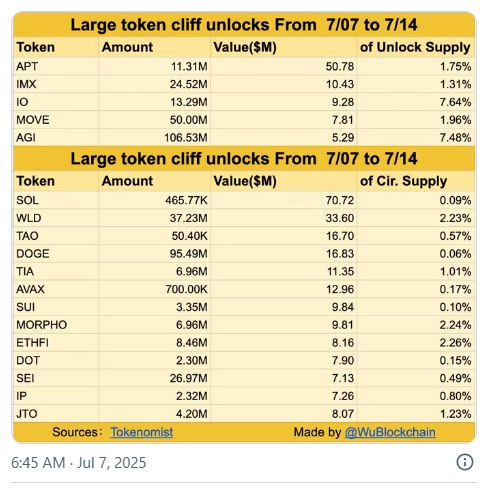Select the AGI amount 106.53M cell
This screenshot has height=493, width=492.
[154, 137]
